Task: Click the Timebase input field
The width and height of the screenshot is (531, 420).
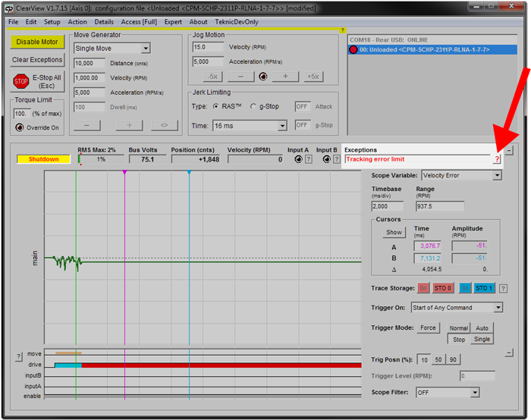Action: (x=388, y=206)
